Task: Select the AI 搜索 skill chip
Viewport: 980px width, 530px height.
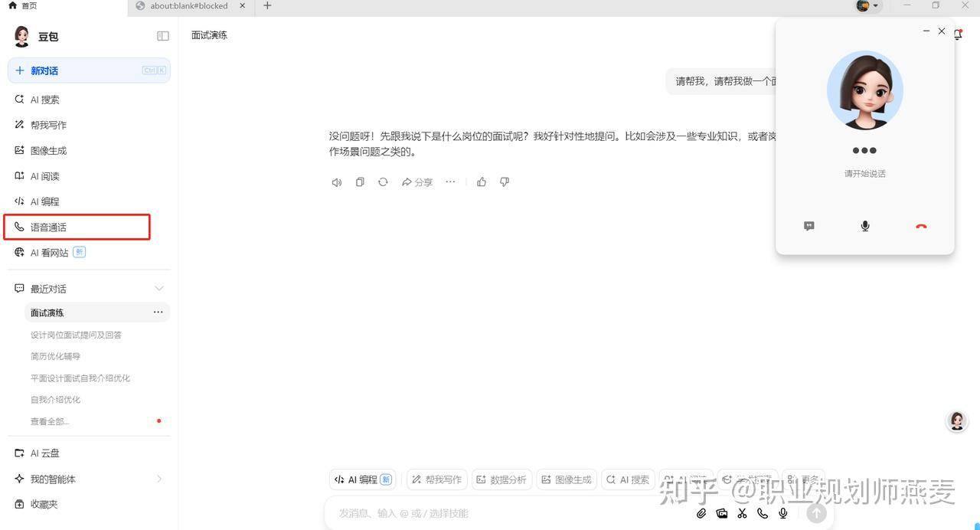Action: [628, 479]
